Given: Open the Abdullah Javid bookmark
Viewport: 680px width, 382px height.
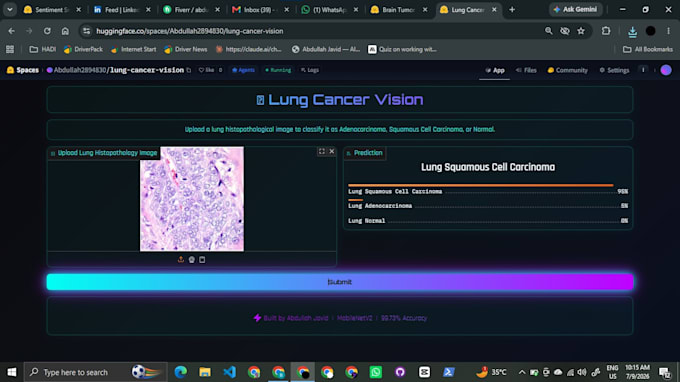Looking at the screenshot, I should 326,49.
